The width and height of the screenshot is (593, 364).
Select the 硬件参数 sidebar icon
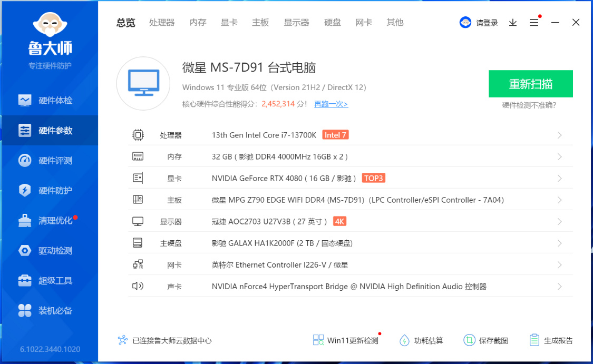[25, 131]
